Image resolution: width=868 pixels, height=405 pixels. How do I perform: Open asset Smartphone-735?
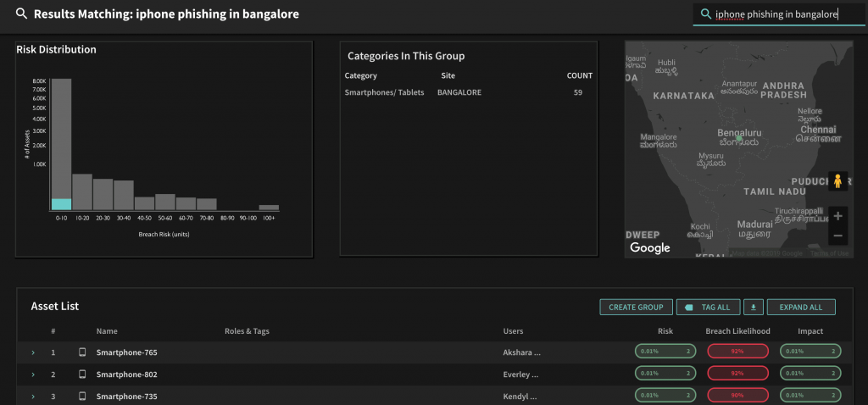click(127, 397)
